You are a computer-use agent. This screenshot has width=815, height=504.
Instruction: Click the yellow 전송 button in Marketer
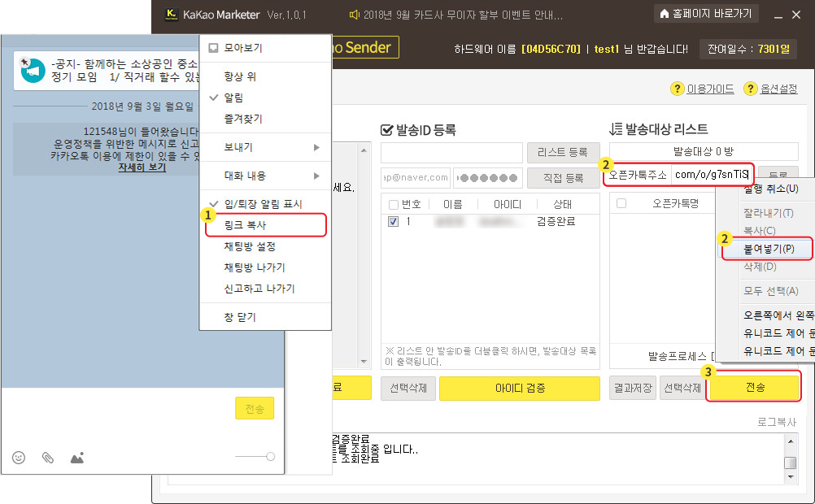pos(755,387)
